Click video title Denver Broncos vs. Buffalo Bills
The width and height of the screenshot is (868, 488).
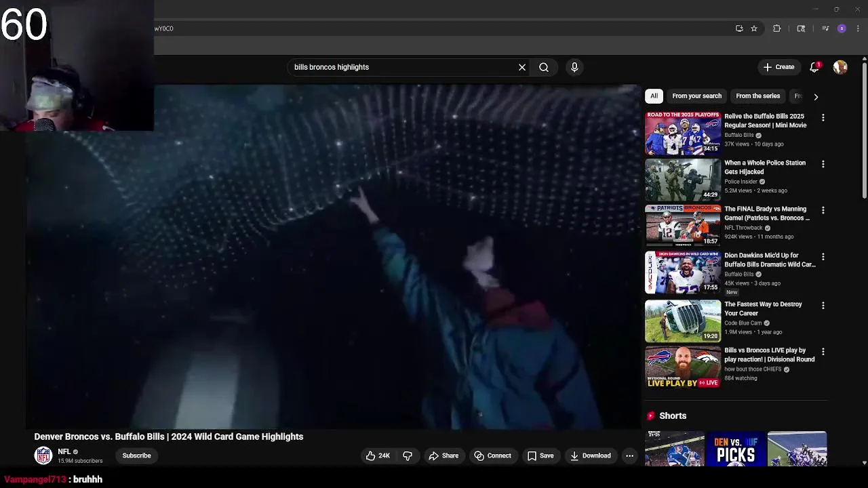coord(169,436)
